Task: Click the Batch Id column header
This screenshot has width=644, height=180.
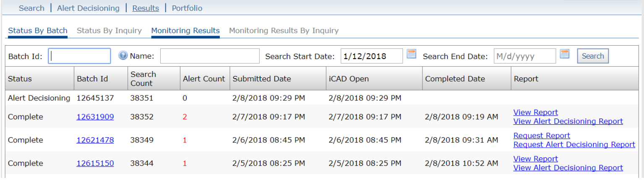Action: point(101,79)
